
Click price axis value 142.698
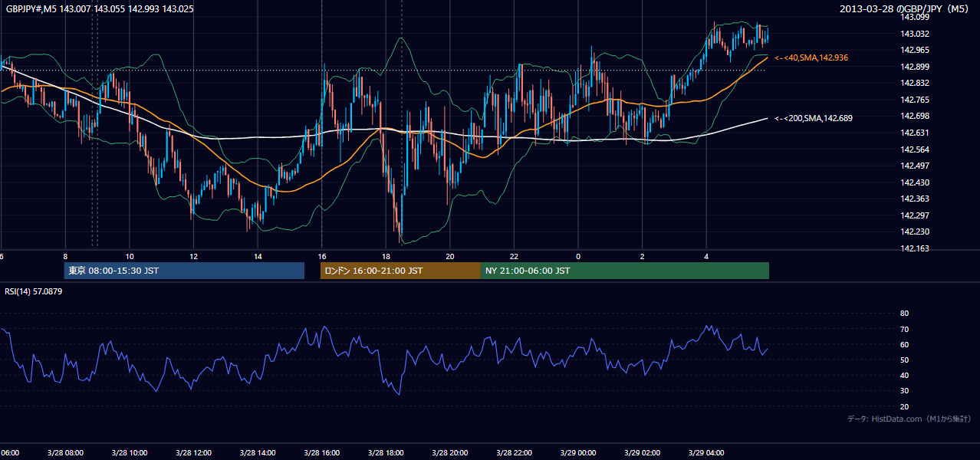coord(915,116)
